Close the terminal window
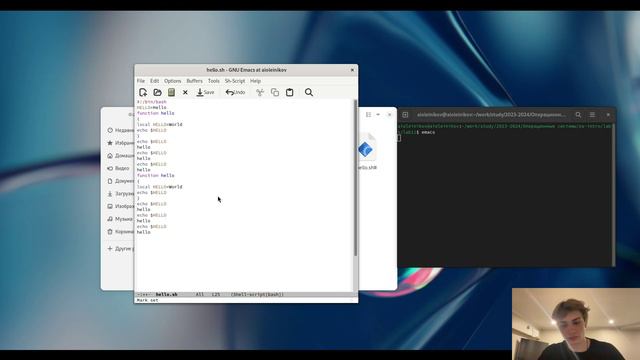Image resolution: width=640 pixels, height=360 pixels. [608, 115]
